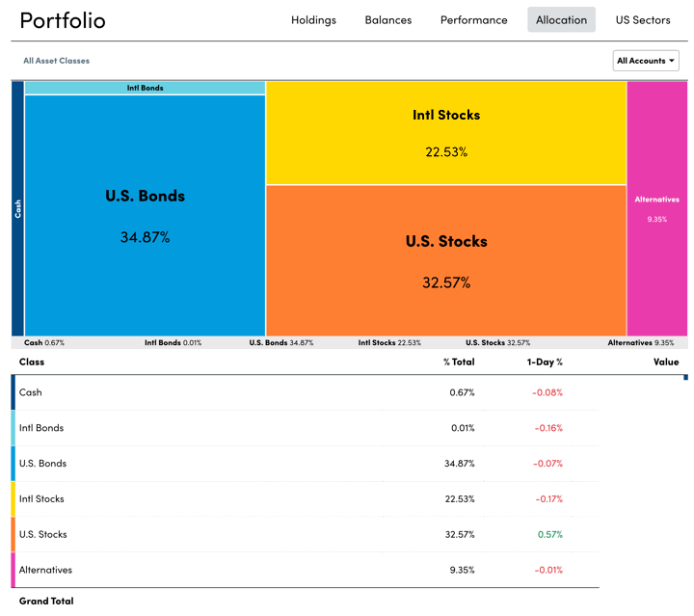The image size is (694, 616).
Task: Click the U.S. Bonds treemap block
Action: (145, 217)
